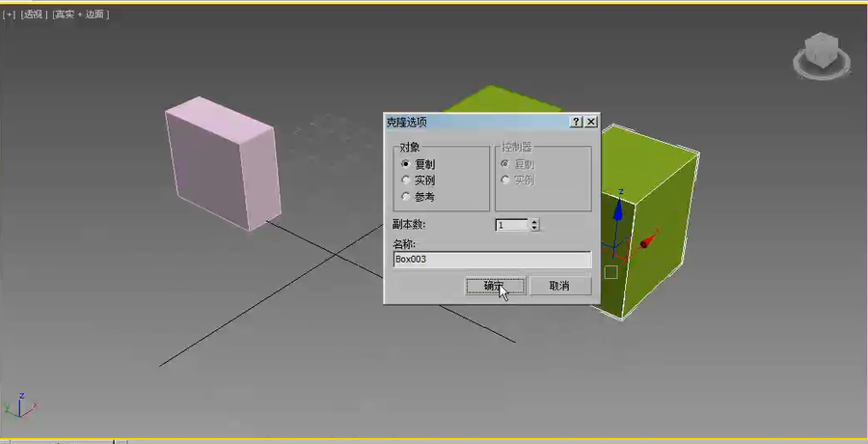Cancel cloning with the 取消 button
The width and height of the screenshot is (868, 444).
click(x=560, y=286)
